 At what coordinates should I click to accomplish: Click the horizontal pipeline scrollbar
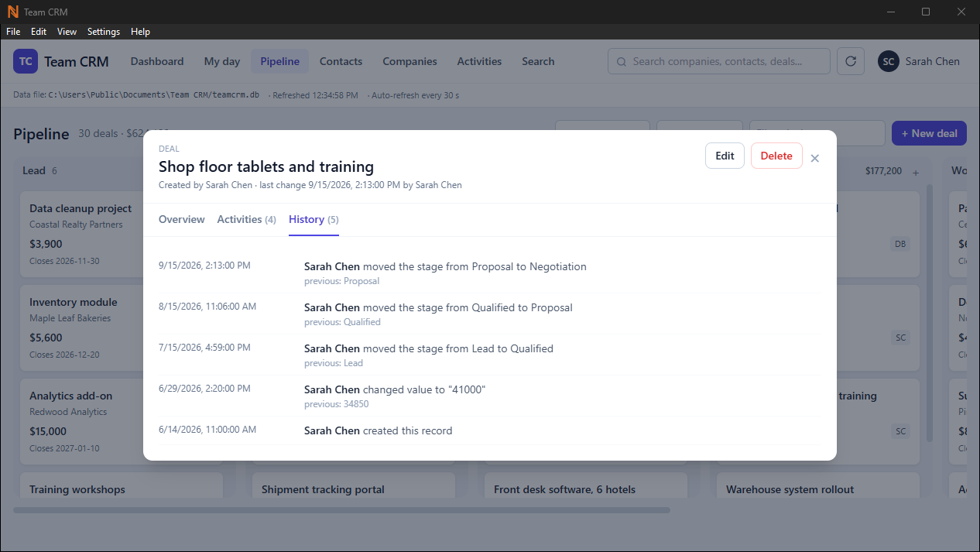(x=341, y=510)
